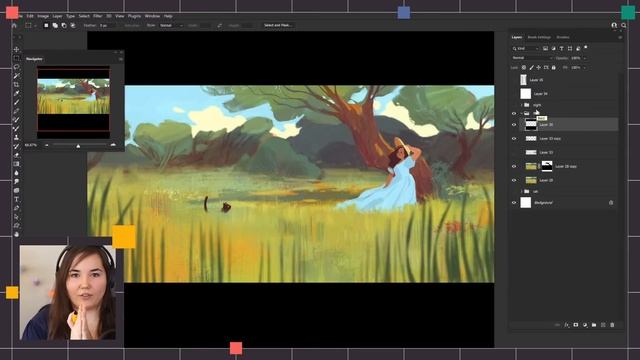Click Select and Mask button
This screenshot has height=360, width=640.
coord(278,25)
